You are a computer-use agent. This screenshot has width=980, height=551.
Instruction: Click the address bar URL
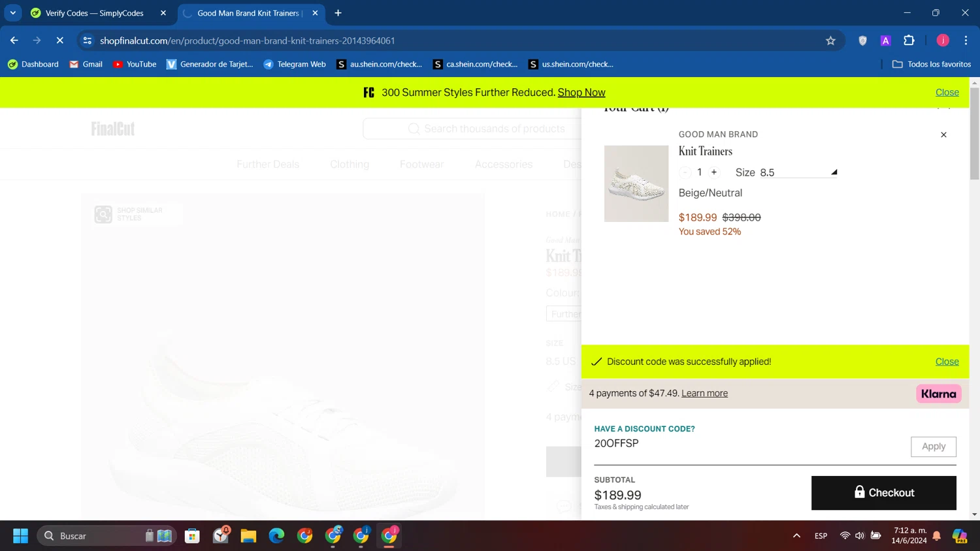[x=248, y=40]
